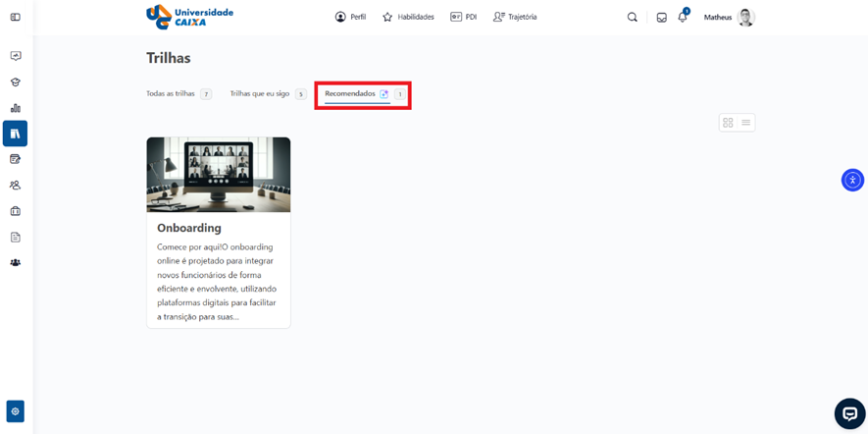Click the search magnifier icon

click(632, 18)
